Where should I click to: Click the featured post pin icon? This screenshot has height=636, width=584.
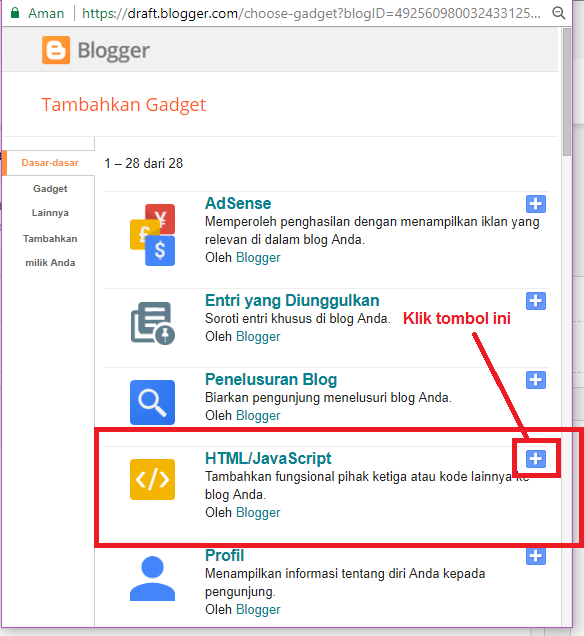pos(152,323)
